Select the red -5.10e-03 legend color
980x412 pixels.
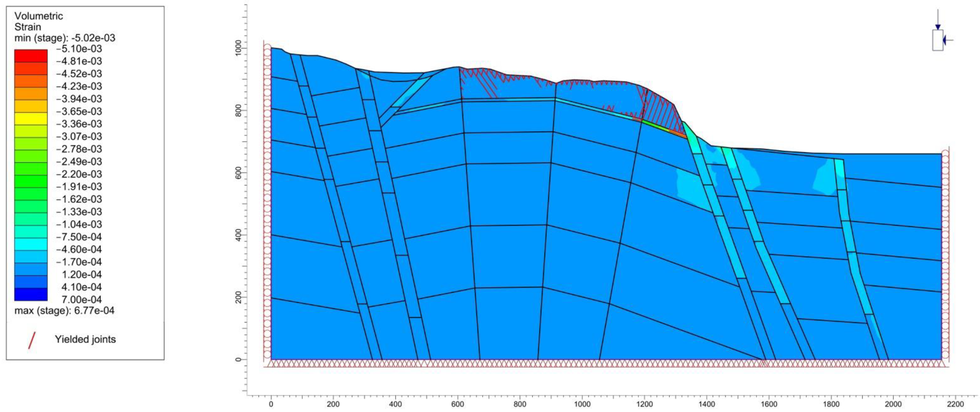(31, 56)
